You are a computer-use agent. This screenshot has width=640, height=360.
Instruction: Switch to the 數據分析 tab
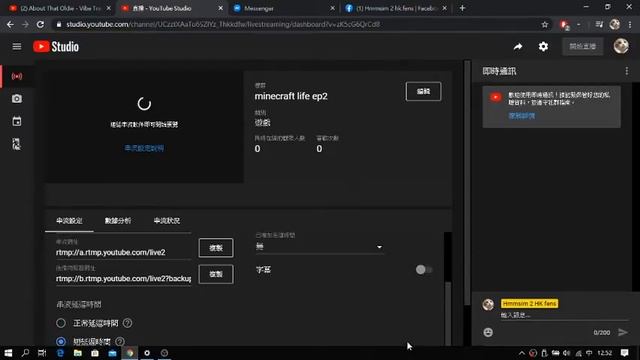(x=118, y=221)
